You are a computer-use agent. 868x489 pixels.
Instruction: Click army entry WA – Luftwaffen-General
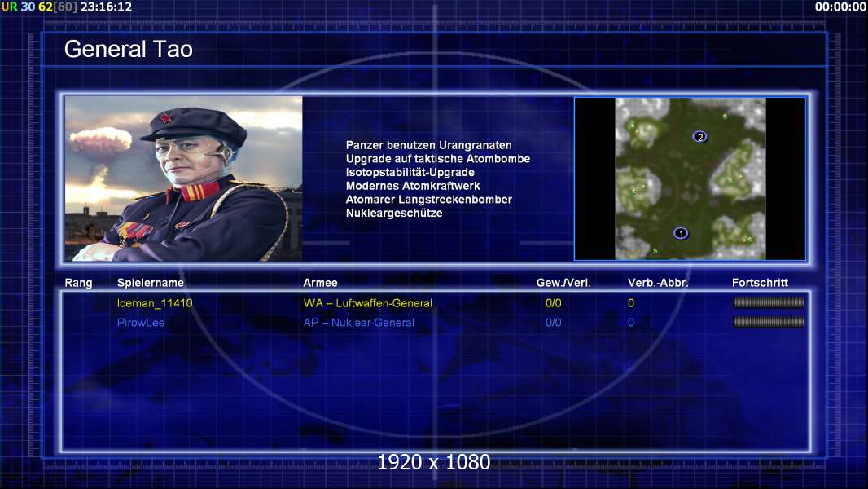click(367, 303)
